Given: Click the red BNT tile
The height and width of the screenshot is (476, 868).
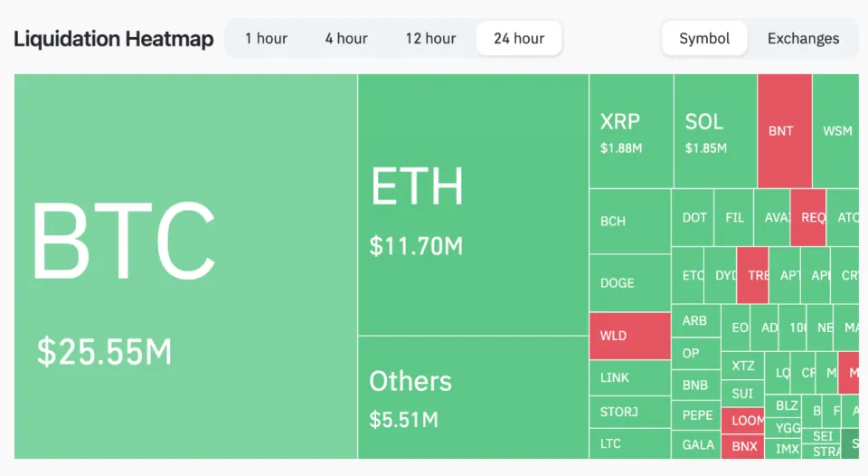Looking at the screenshot, I should coord(785,131).
